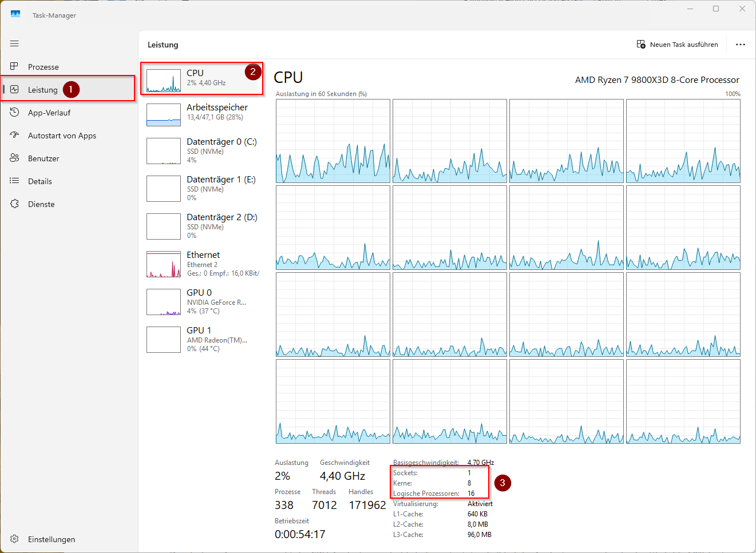The width and height of the screenshot is (756, 553).
Task: Click the Logische Prozessoren 16 value
Action: 471,494
